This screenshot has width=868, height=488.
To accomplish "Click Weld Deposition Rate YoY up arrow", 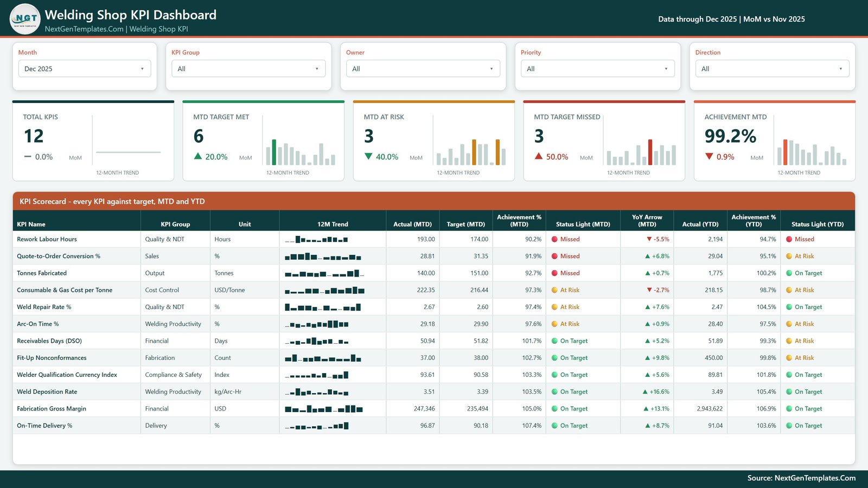I will (645, 391).
